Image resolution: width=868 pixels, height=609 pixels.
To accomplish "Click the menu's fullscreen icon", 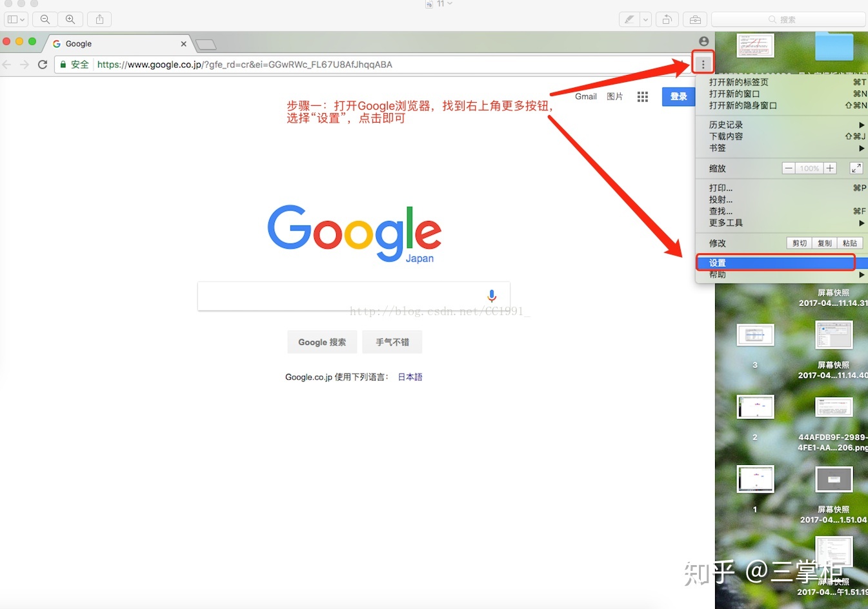I will point(856,168).
